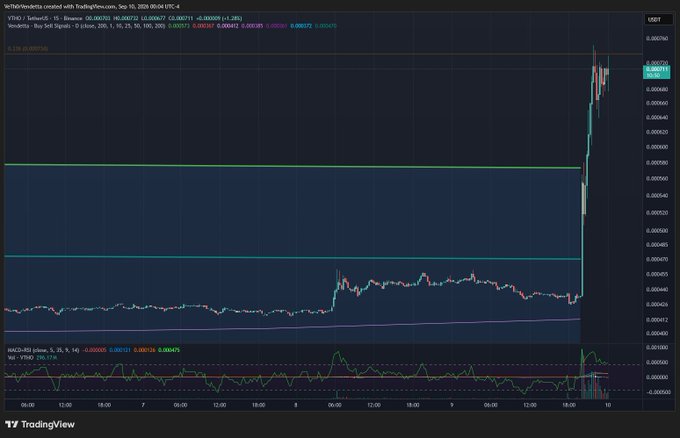Click the L0.000677 low price value
The width and height of the screenshot is (680, 438).
[x=153, y=18]
